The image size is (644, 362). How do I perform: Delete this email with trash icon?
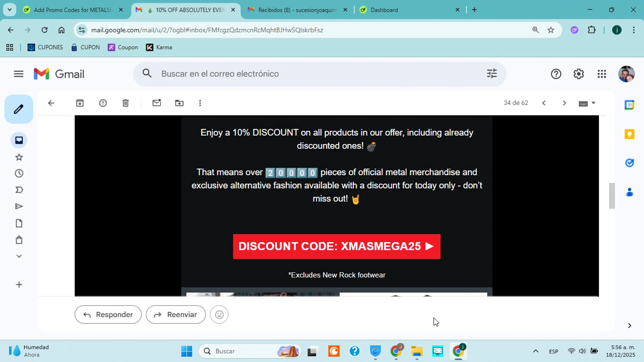pos(125,103)
